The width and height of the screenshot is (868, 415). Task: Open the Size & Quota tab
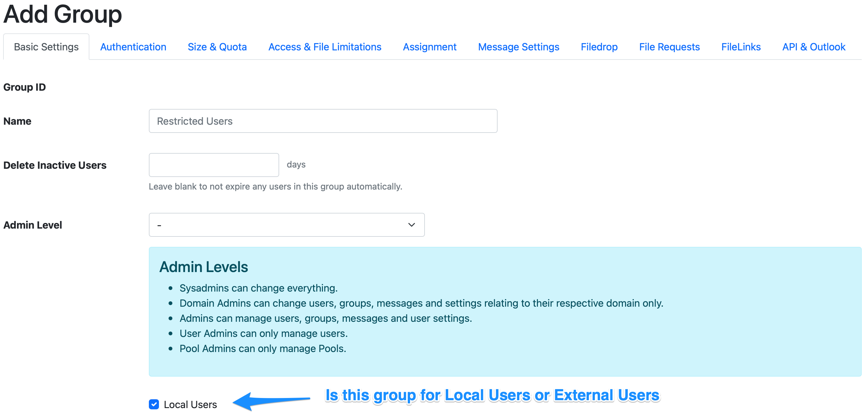point(217,47)
